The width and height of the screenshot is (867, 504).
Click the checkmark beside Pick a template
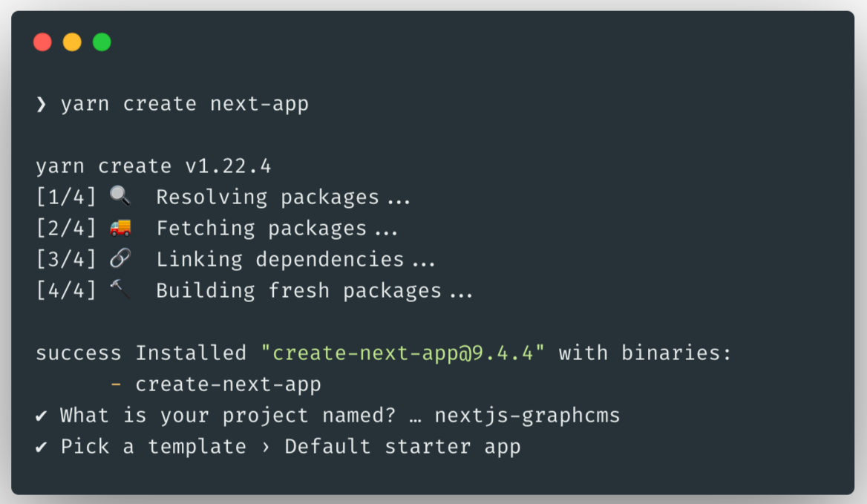coord(42,446)
